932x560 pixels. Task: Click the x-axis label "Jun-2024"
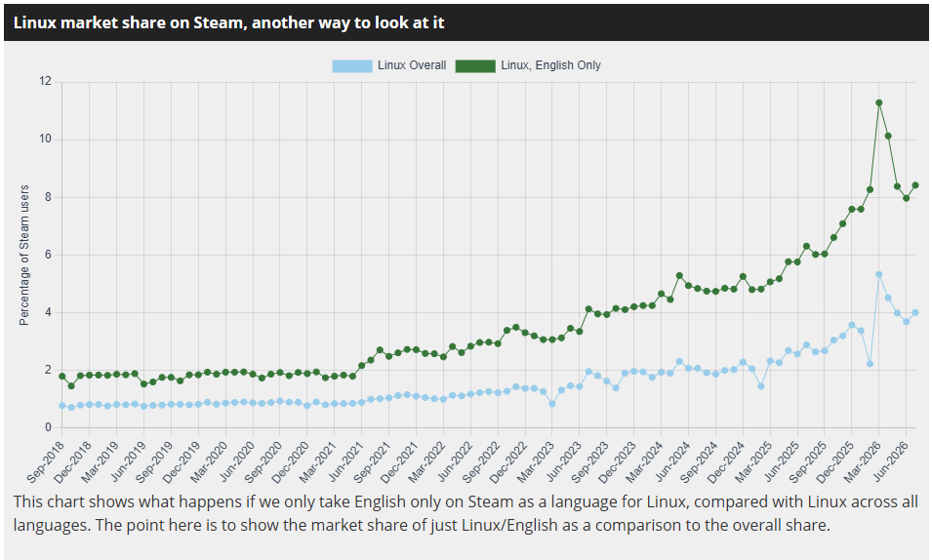(672, 461)
